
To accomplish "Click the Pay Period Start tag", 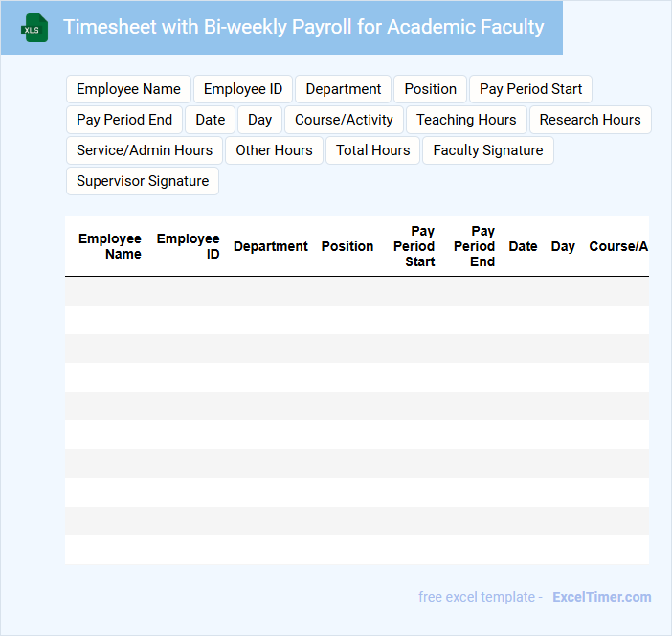I will [x=530, y=89].
